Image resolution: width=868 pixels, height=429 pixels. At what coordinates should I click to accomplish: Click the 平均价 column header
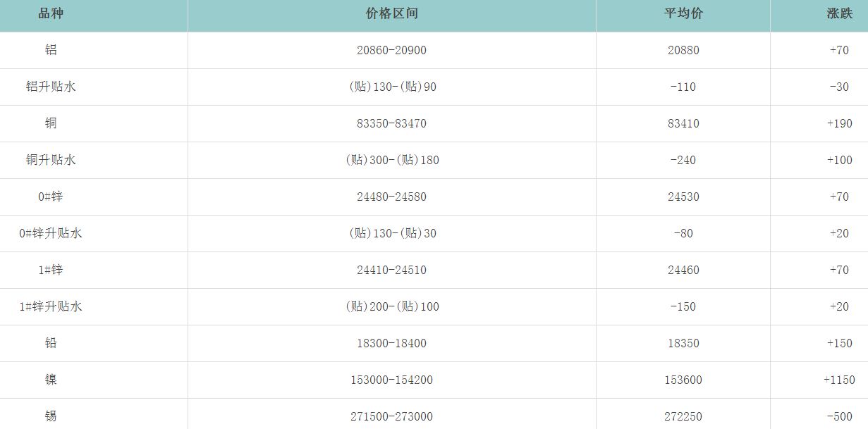coord(683,14)
